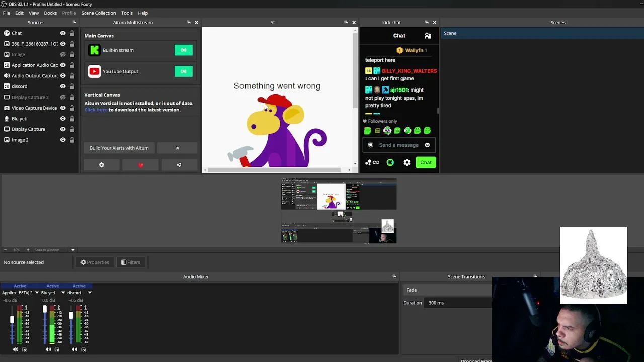Float the Sources dock panel
Image resolution: width=644 pixels, height=362 pixels.
click(x=74, y=22)
